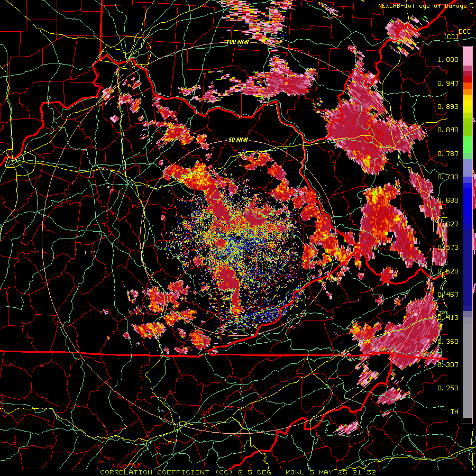Screen dimensions: 476x476
Task: Click the TH threshold label
Action: click(454, 412)
